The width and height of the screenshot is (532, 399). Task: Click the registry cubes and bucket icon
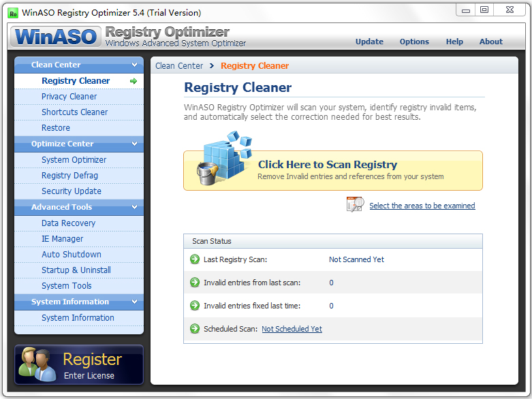pyautogui.click(x=224, y=158)
